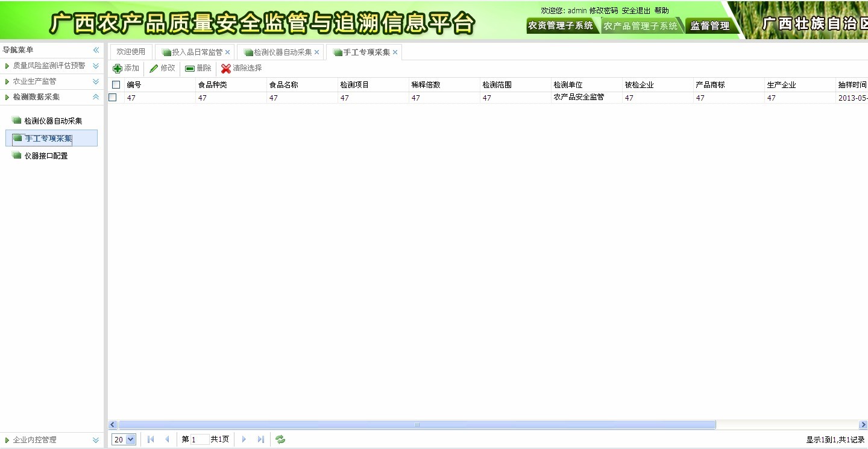Expand 质量风险监测评估预警 menu section

click(x=96, y=66)
